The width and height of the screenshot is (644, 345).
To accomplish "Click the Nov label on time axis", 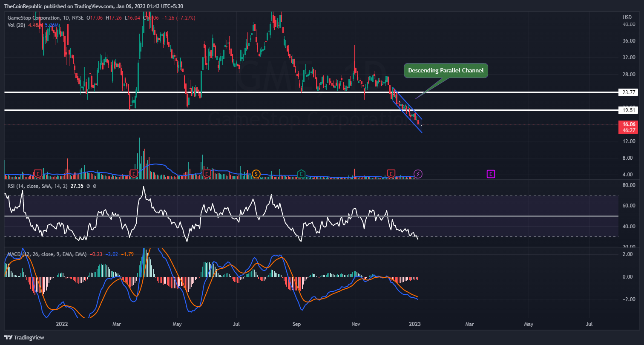I will point(356,324).
